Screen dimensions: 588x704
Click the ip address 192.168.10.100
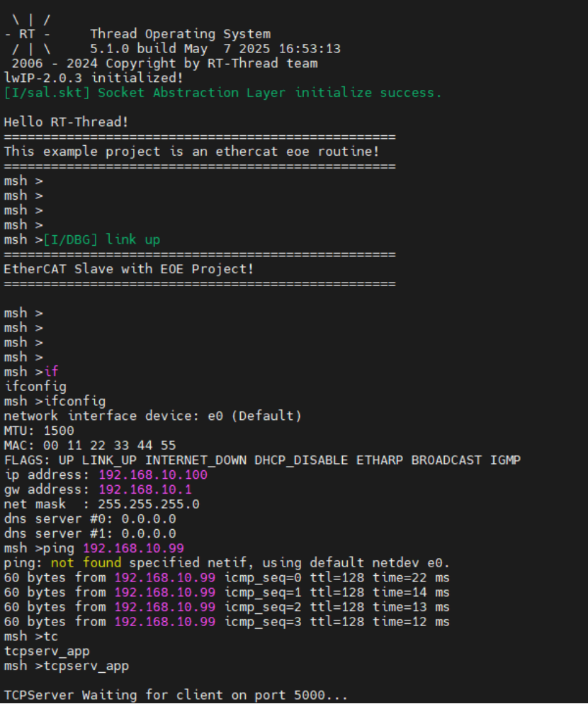tap(153, 475)
